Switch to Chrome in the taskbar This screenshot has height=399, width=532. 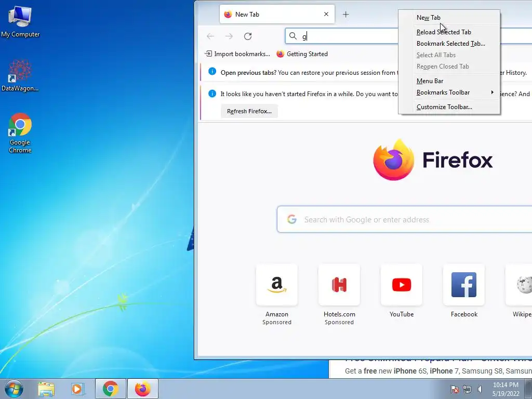[111, 389]
